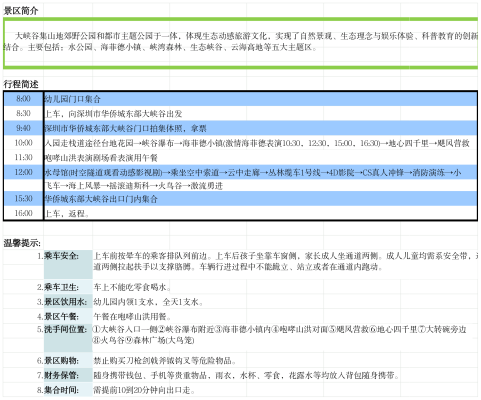Select the 8:00 time cell

click(23, 99)
